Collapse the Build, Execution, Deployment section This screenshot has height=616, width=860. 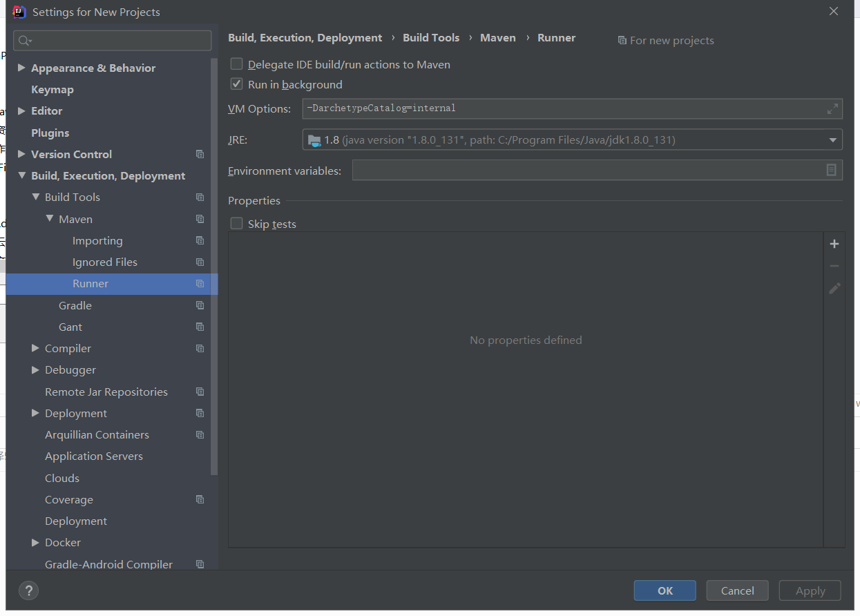click(x=21, y=175)
